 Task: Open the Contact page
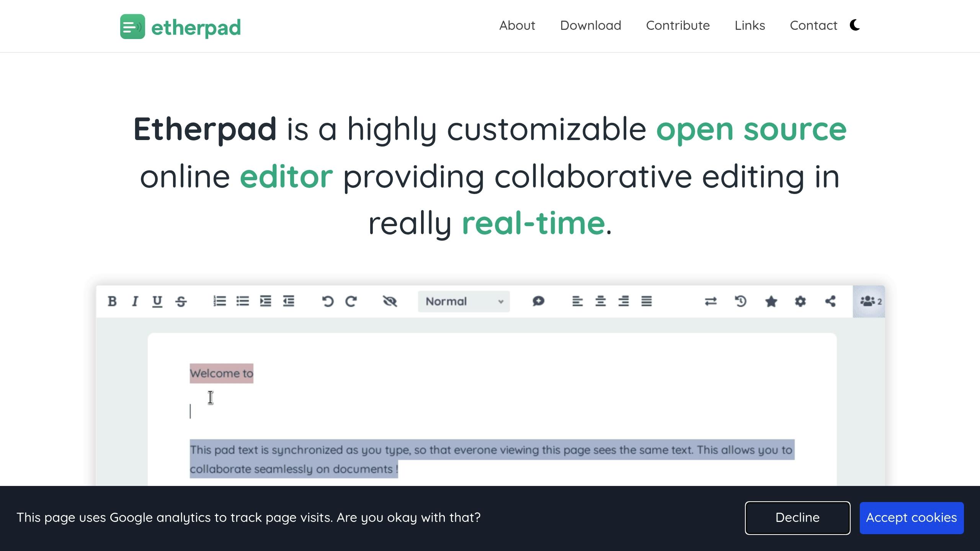coord(813,25)
